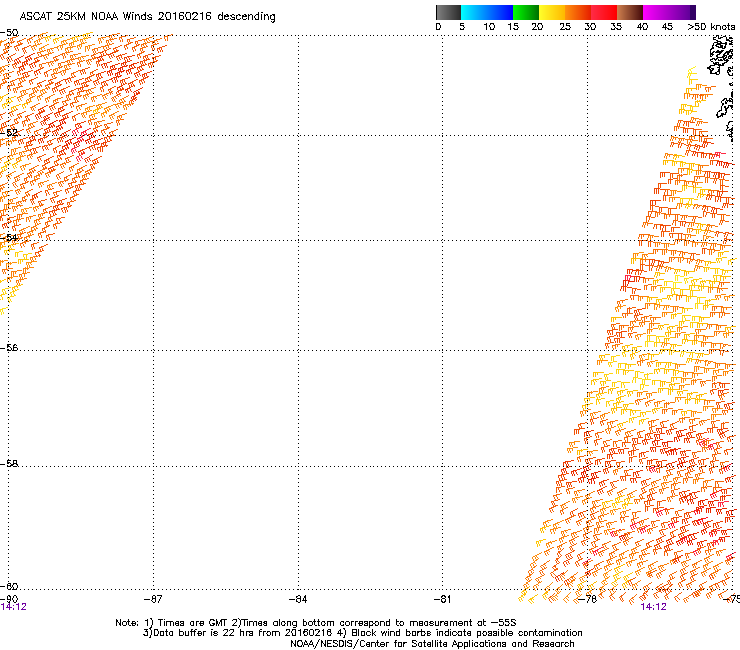Click the '-54' latitude label

(9, 237)
